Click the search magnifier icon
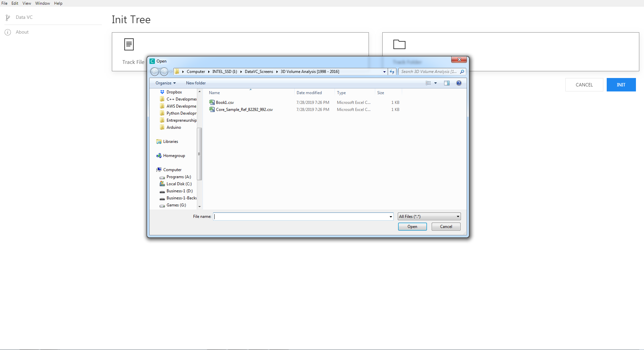This screenshot has height=350, width=644. pos(462,72)
